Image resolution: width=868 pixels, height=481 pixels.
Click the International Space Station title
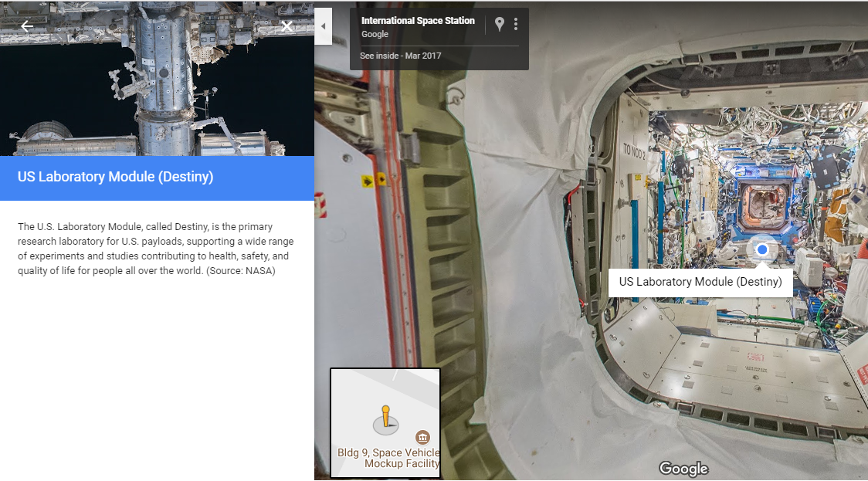[x=418, y=21]
